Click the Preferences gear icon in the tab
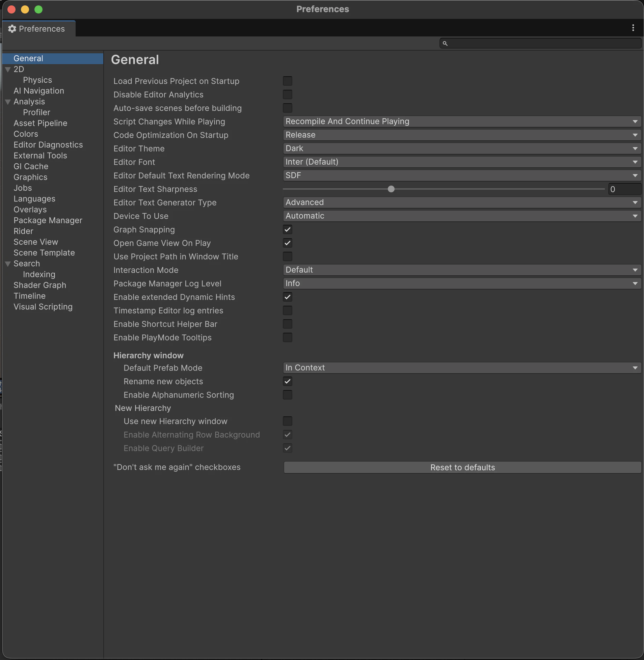The image size is (644, 660). pyautogui.click(x=12, y=29)
